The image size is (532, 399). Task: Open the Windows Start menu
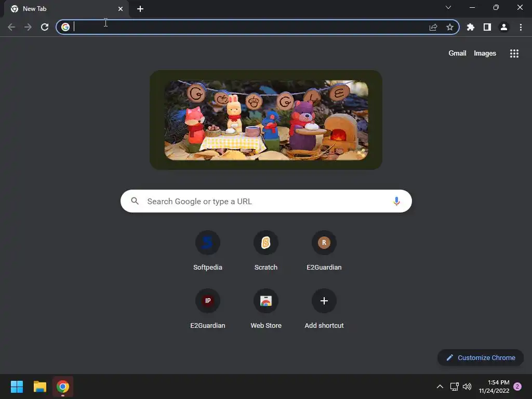click(x=17, y=387)
